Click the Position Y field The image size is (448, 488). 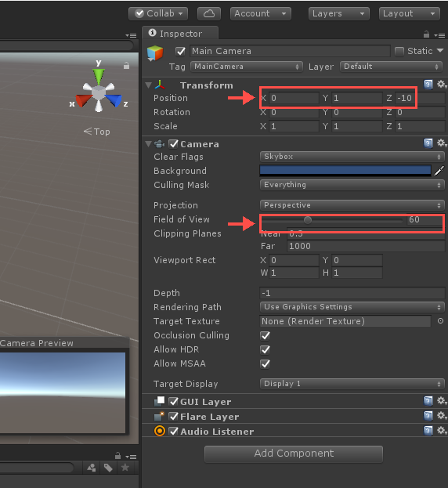pyautogui.click(x=357, y=99)
